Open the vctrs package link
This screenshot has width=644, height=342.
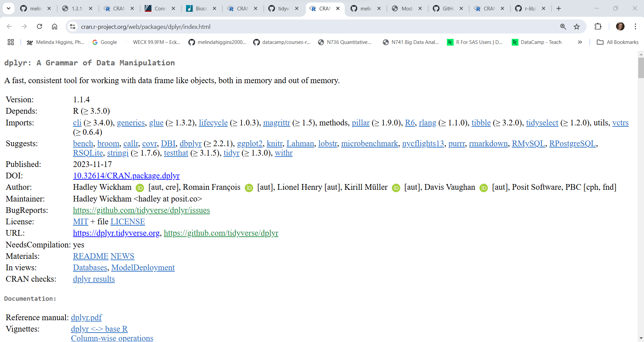pyautogui.click(x=620, y=123)
